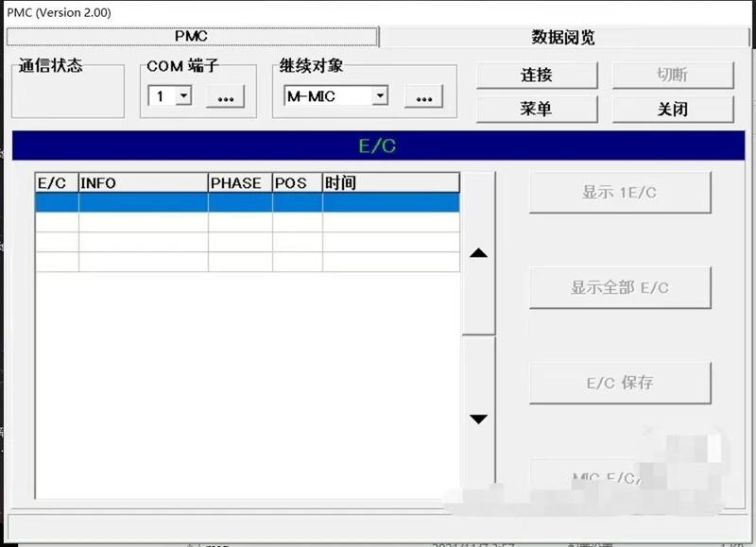Click the ellipsis button beside COM port
756x547 pixels.
(225, 97)
